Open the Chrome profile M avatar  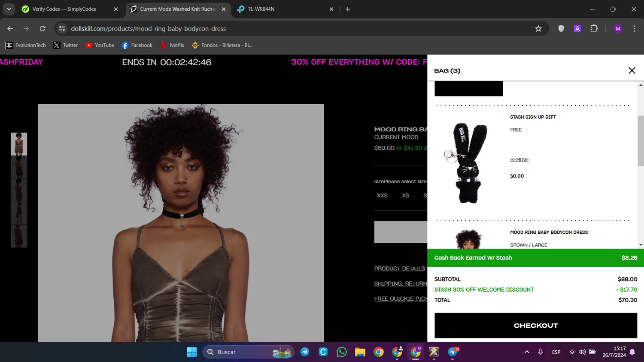[x=618, y=29]
